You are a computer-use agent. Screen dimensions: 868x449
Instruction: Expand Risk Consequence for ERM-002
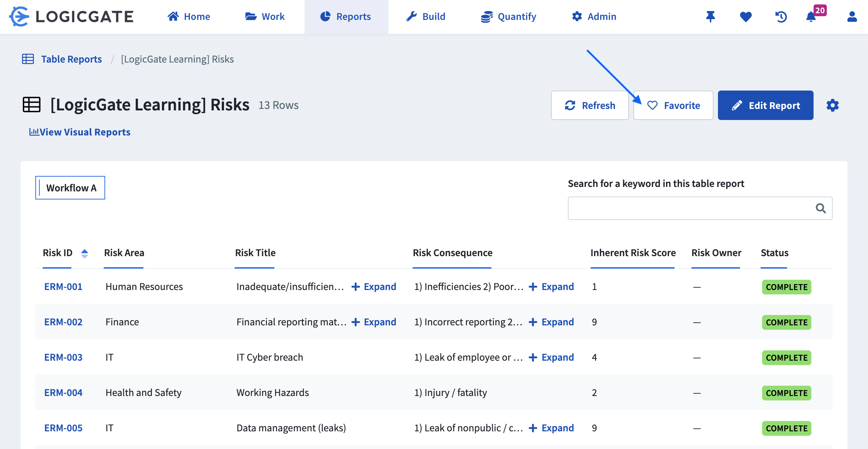click(x=552, y=322)
